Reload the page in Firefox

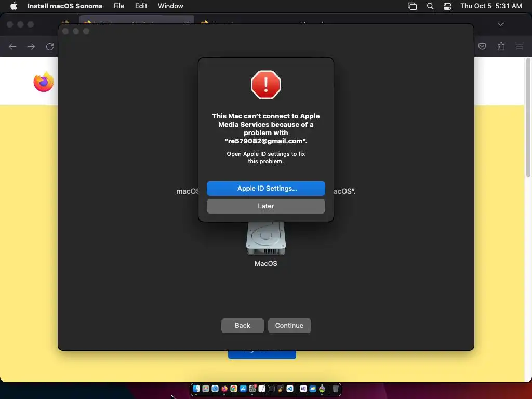50,46
